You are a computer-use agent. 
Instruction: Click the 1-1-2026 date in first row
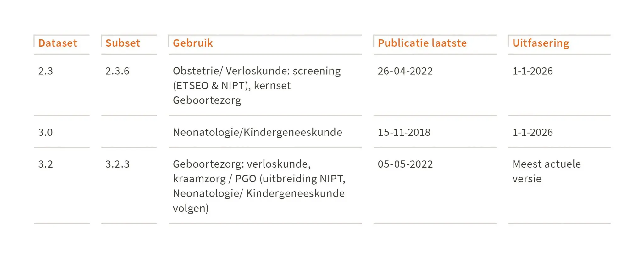point(532,71)
